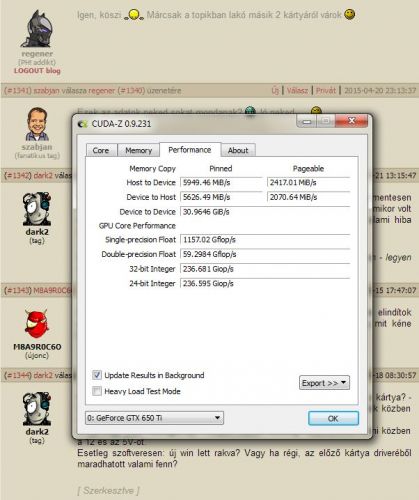
Task: Click the Szerkesztve edited note at bottom
Action: tap(108, 491)
